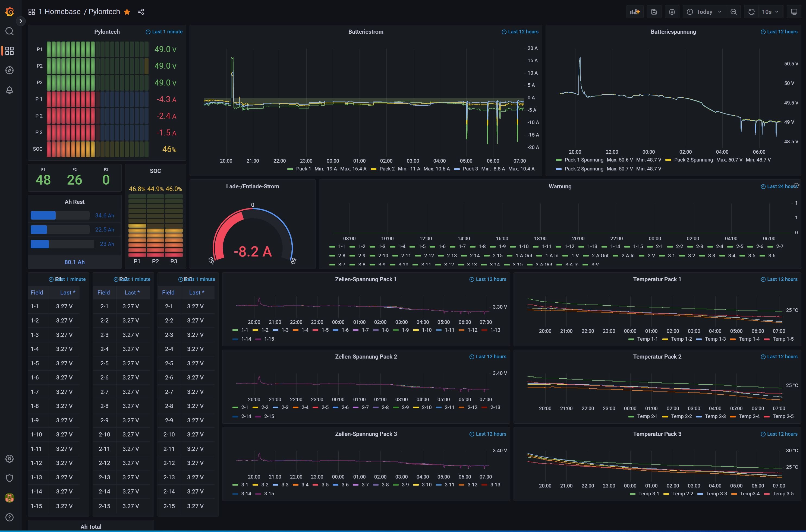Open the search icon in sidebar
The height and width of the screenshot is (532, 806).
tap(10, 31)
